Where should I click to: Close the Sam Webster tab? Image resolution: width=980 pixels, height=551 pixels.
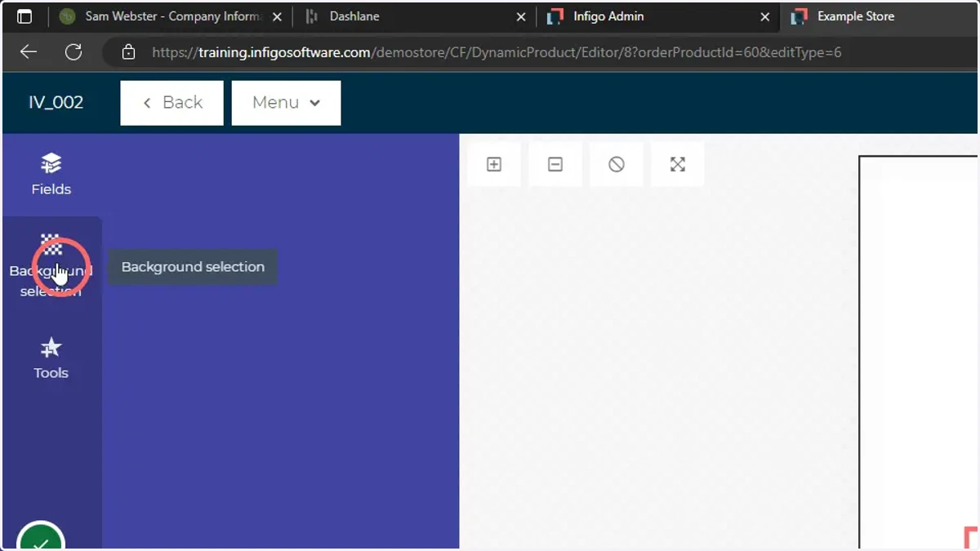coord(278,16)
